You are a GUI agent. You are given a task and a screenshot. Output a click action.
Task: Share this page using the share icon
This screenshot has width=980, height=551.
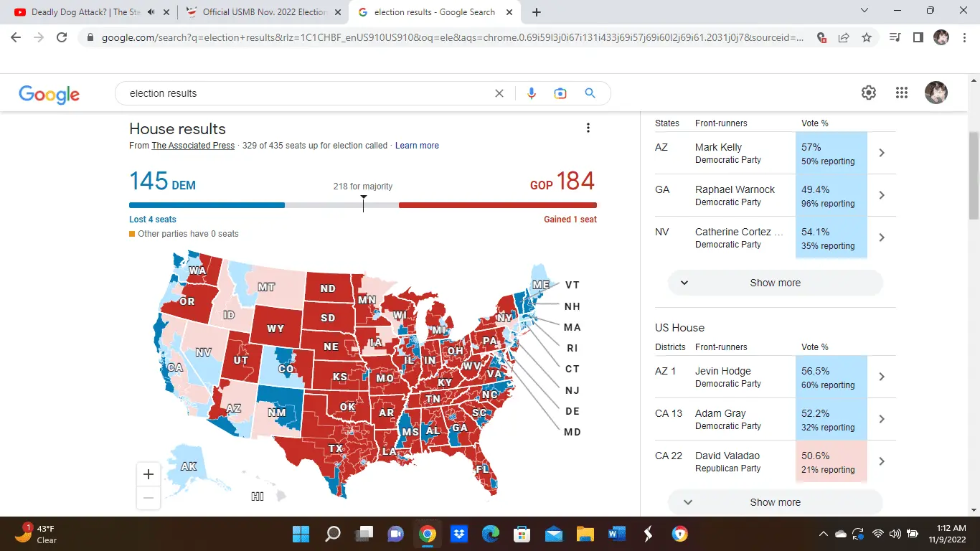click(x=844, y=38)
